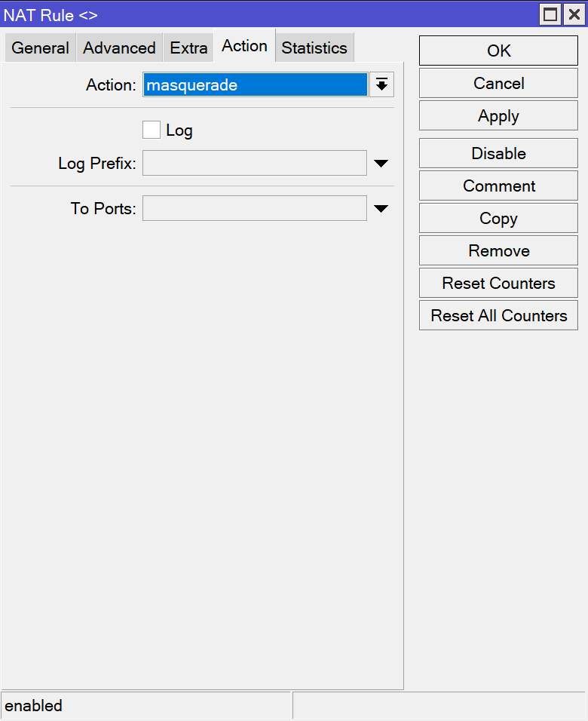The height and width of the screenshot is (721, 588).
Task: Enable the Log checkbox
Action: coord(152,130)
